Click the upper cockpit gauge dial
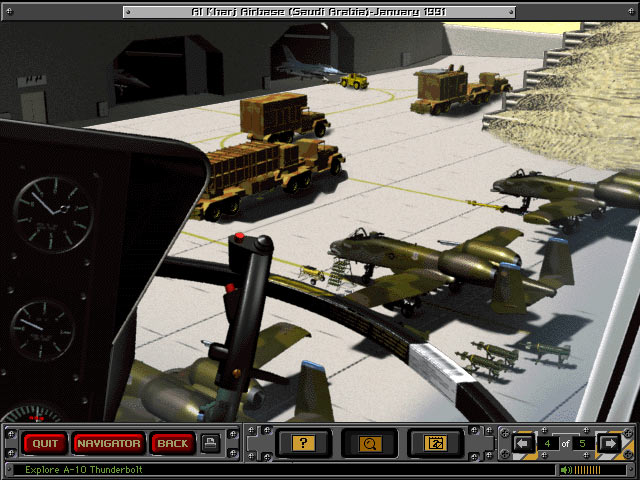 tap(52, 213)
